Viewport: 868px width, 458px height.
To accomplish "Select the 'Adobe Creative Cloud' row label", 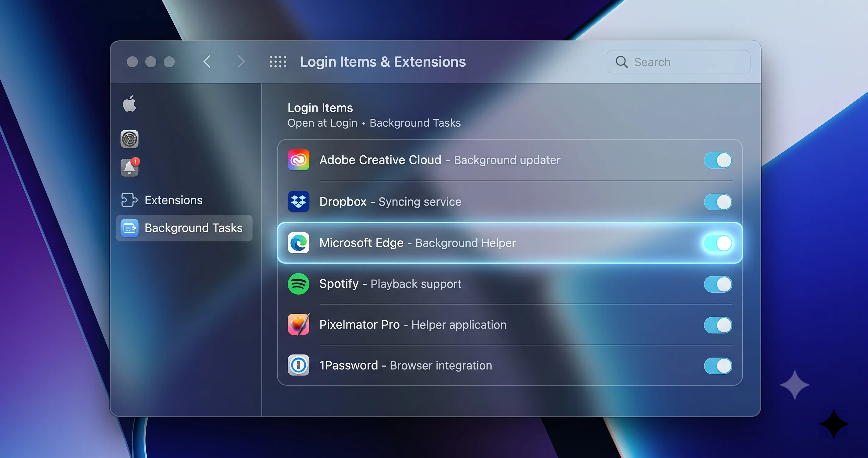I will tap(380, 160).
